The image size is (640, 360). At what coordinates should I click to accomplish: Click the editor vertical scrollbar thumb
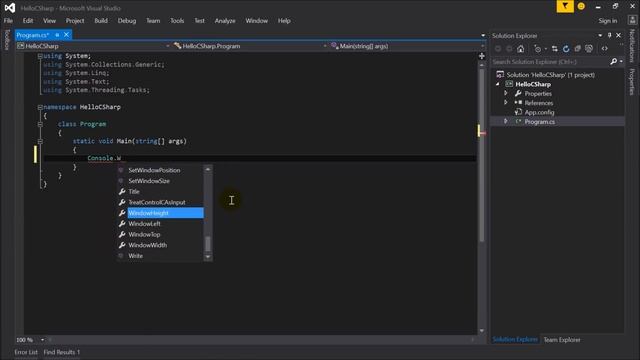coord(482,154)
